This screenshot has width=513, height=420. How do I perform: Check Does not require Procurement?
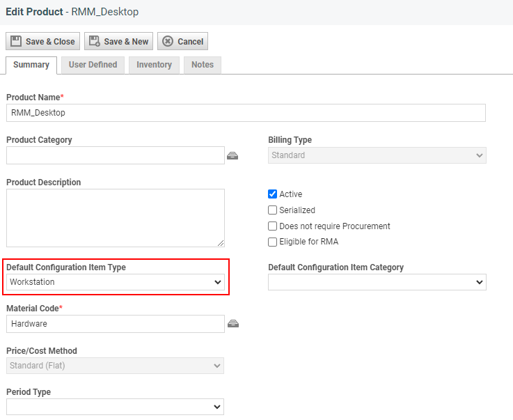tap(273, 226)
